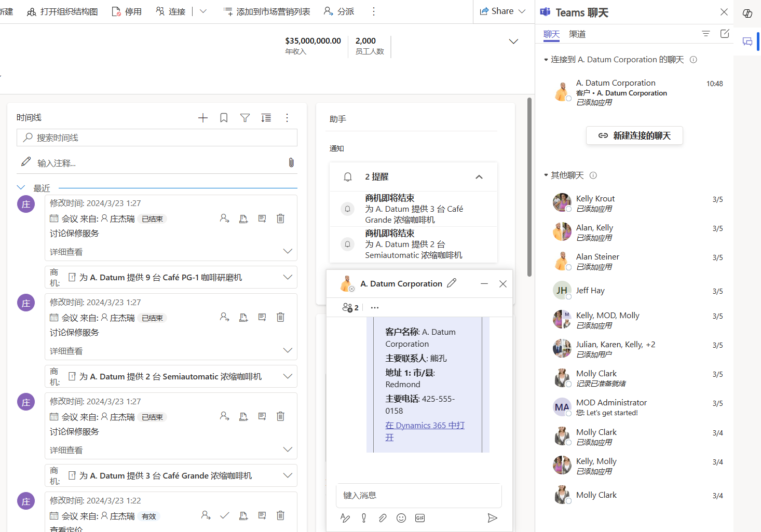Open dropdown arrow next to 连接
The image size is (761, 532).
tap(203, 11)
